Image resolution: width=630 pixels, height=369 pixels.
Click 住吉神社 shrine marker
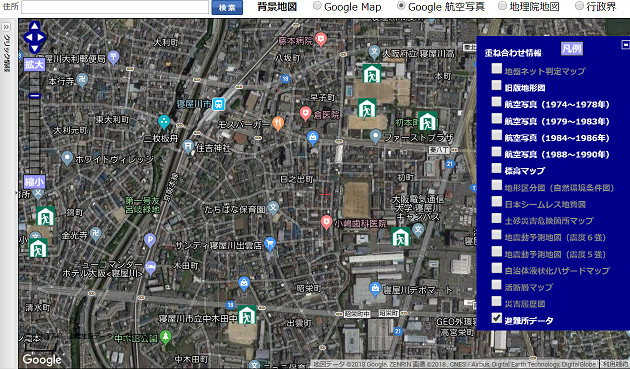click(188, 146)
